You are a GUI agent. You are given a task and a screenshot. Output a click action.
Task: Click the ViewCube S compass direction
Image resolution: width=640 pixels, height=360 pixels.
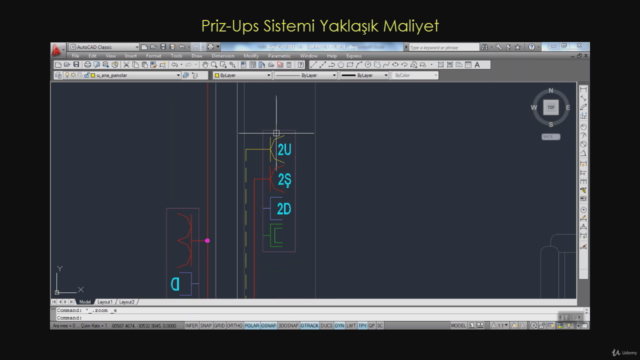(x=551, y=124)
